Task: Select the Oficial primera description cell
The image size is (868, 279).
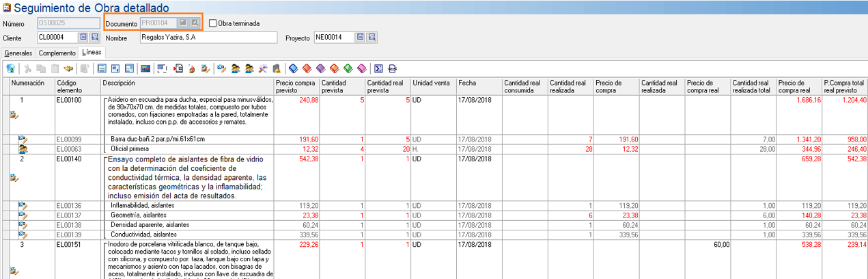Action: (x=187, y=148)
